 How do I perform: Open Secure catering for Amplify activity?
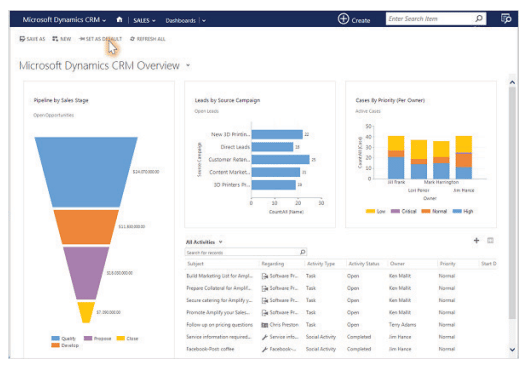[219, 300]
